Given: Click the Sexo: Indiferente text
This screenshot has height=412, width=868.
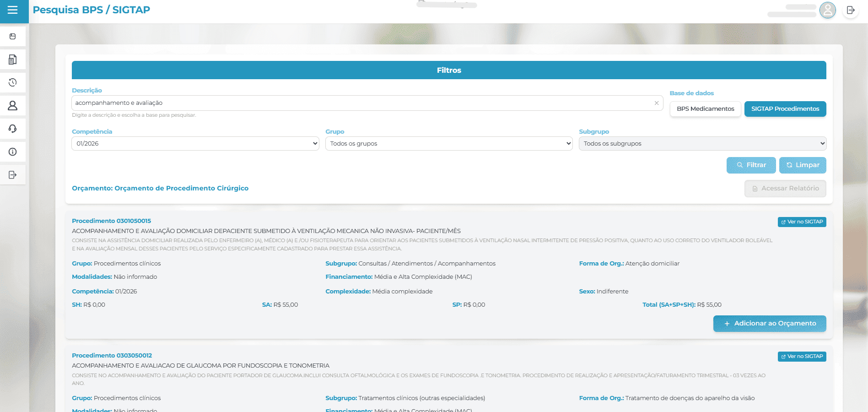Looking at the screenshot, I should click(604, 292).
